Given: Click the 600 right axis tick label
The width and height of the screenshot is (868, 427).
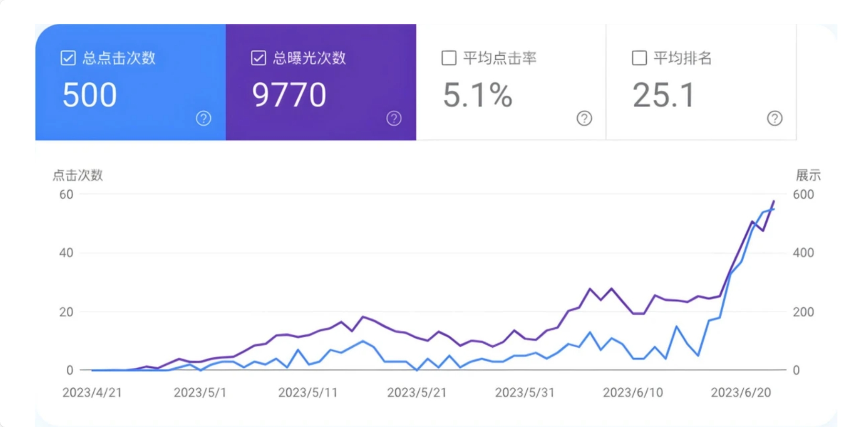Looking at the screenshot, I should (803, 194).
